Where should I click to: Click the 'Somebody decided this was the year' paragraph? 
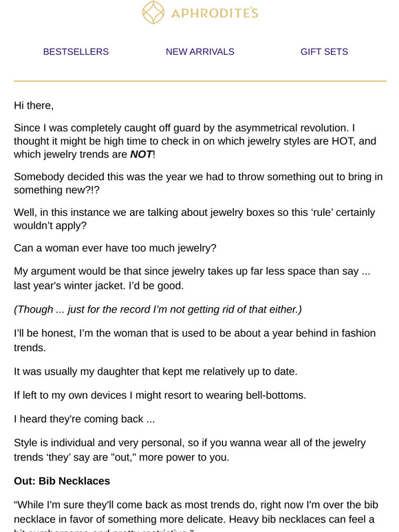click(198, 184)
